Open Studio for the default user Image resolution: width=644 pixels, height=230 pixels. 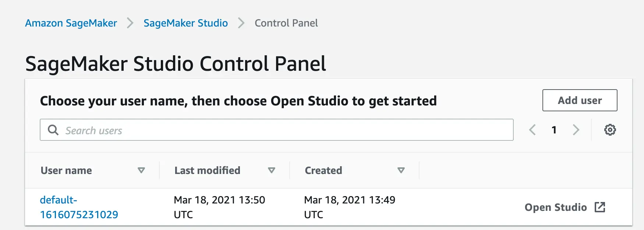(x=556, y=207)
